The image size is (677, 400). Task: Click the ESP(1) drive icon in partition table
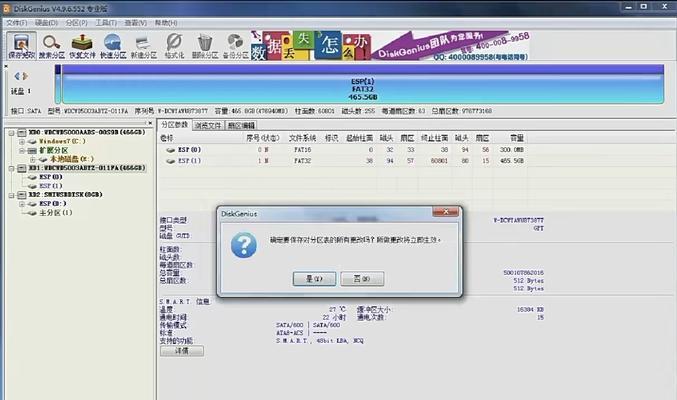pos(171,161)
